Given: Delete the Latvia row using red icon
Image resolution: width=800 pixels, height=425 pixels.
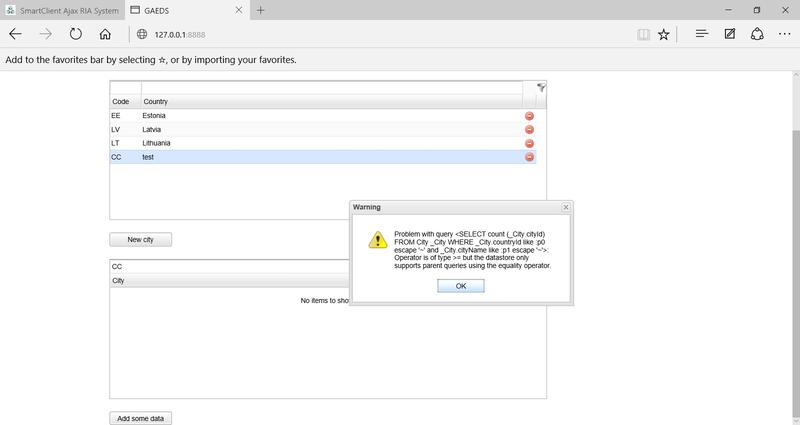Looking at the screenshot, I should pyautogui.click(x=530, y=130).
